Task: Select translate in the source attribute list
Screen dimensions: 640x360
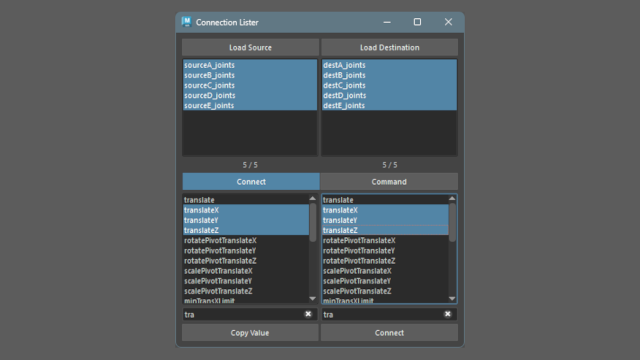Action: 246,200
